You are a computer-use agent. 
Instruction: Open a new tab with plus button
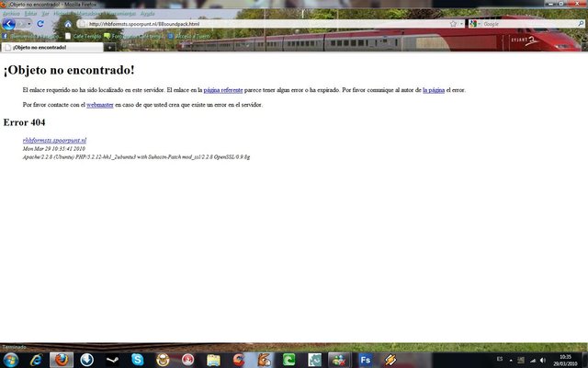110,46
